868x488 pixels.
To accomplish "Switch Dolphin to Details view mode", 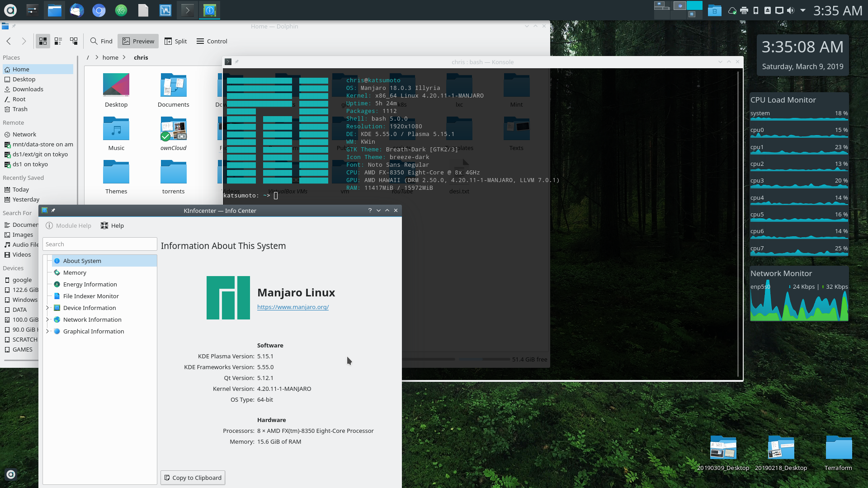I will pos(74,41).
